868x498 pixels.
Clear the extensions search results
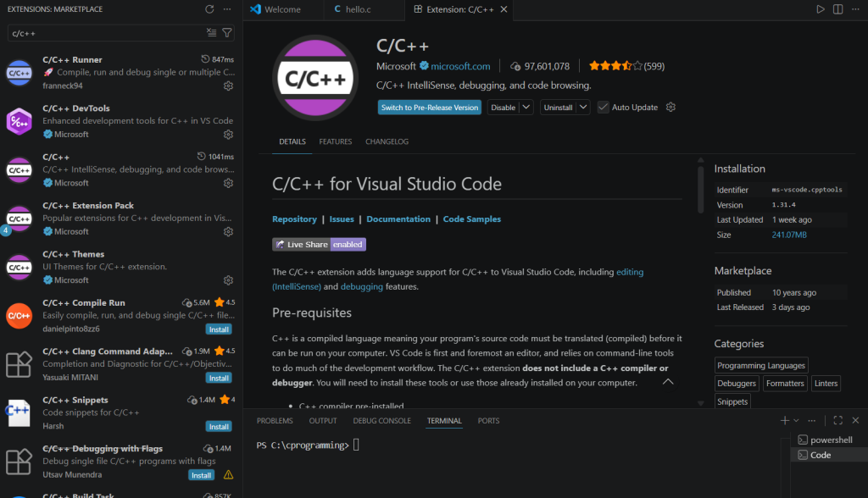[x=212, y=33]
